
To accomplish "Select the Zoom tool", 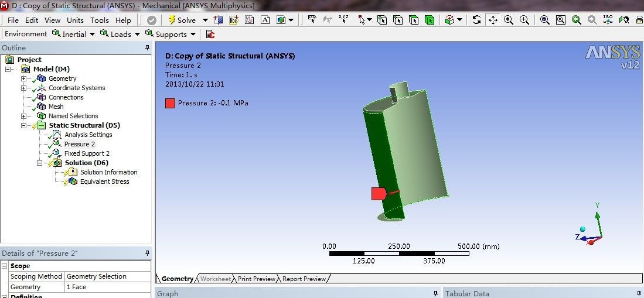I will coord(509,20).
